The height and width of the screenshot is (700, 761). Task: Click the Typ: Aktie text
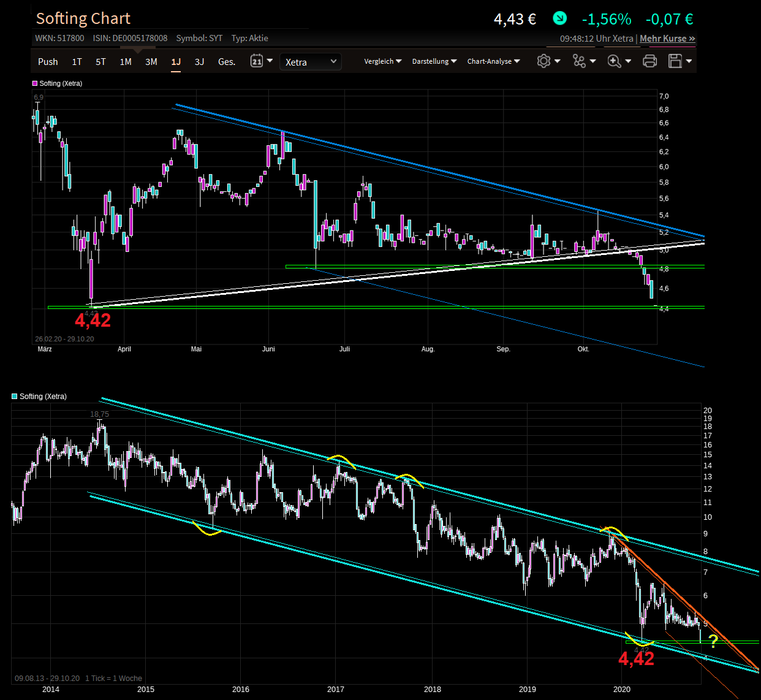[x=249, y=38]
